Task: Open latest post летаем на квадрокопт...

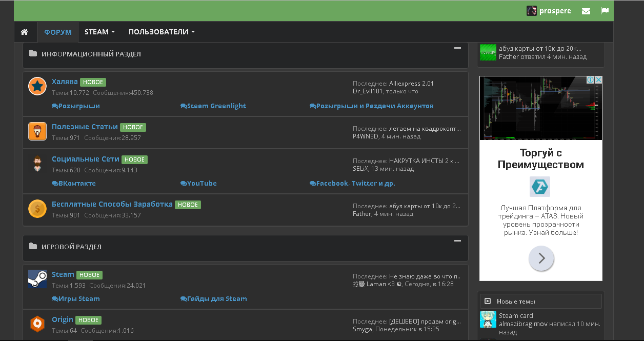Action: point(425,128)
